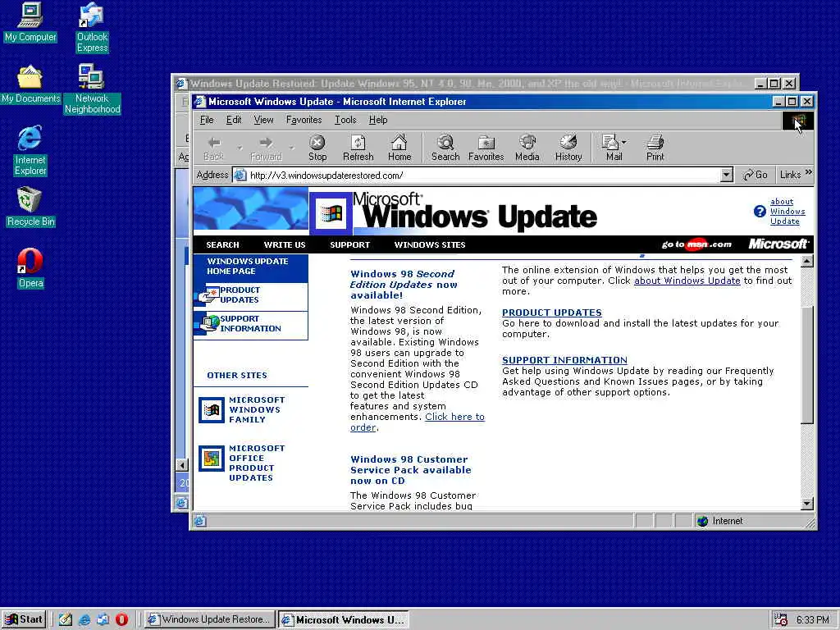Click WINDOWS SITES in the navigation bar
The image size is (840, 630).
[x=430, y=244]
